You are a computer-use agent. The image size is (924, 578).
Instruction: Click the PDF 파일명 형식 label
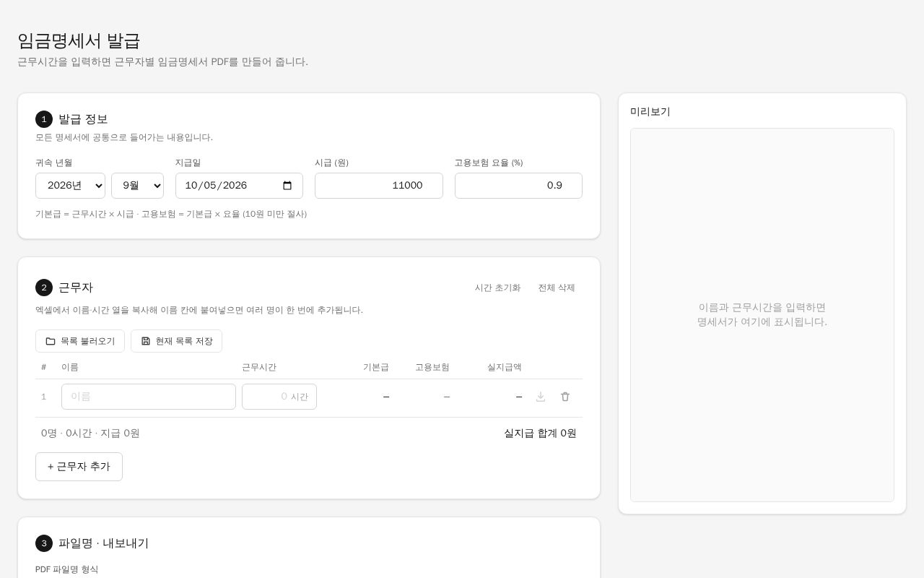pos(66,569)
